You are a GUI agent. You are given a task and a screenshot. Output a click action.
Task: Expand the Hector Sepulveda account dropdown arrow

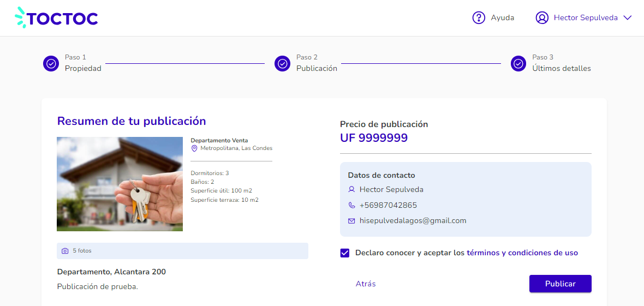tap(627, 17)
